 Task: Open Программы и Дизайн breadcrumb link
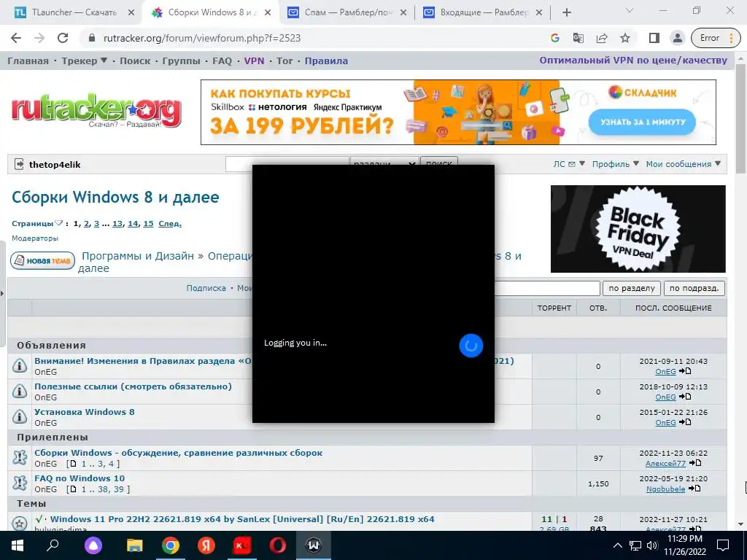point(138,256)
